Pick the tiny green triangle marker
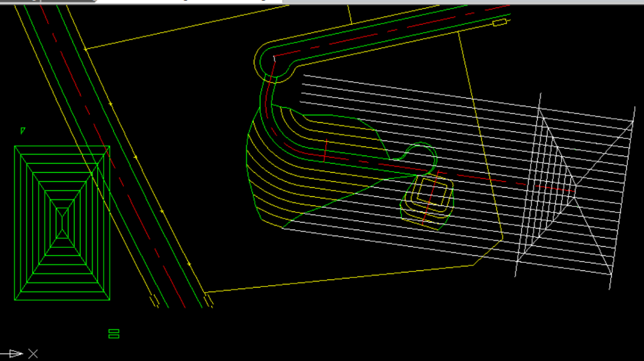644x361 pixels. click(23, 130)
